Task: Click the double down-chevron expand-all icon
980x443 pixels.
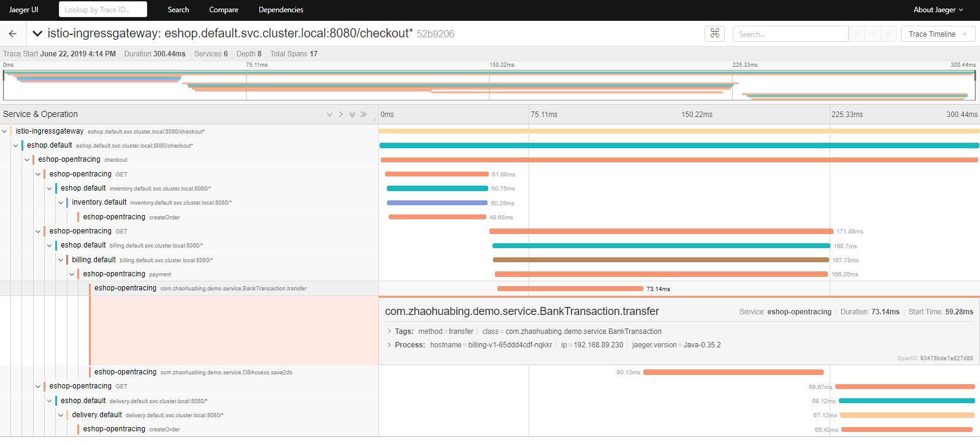Action: coord(352,115)
